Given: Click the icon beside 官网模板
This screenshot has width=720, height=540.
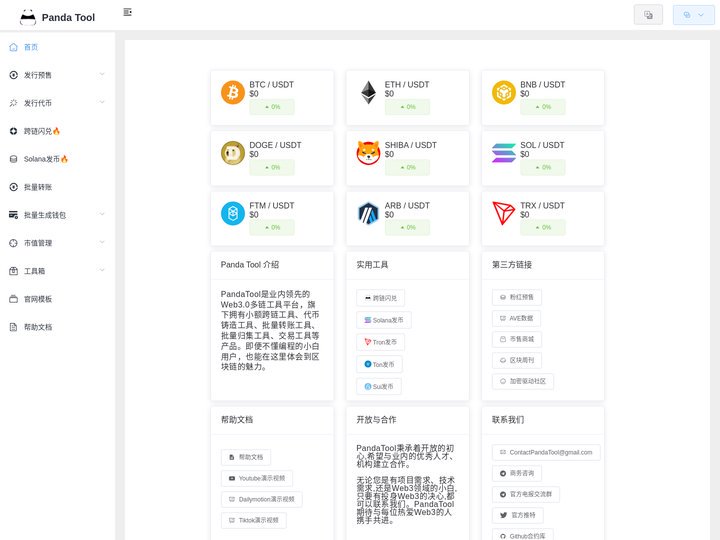Looking at the screenshot, I should pyautogui.click(x=13, y=299).
